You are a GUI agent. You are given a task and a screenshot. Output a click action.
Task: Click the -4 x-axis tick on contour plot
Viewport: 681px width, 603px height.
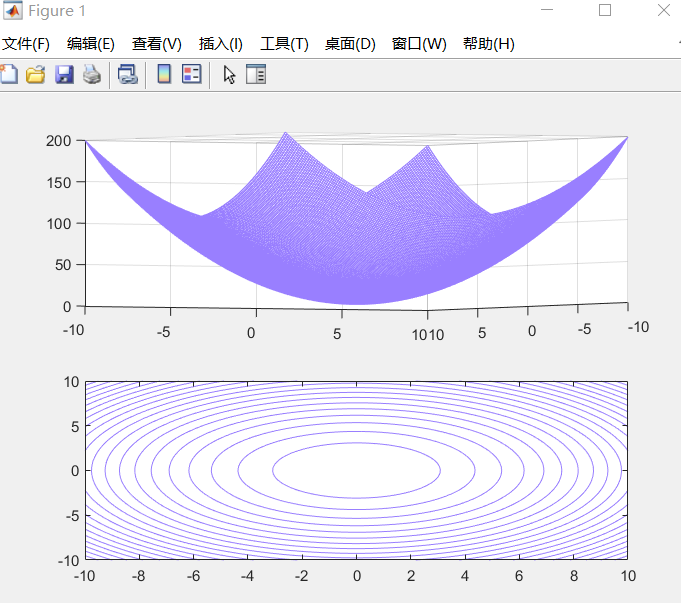[247, 576]
